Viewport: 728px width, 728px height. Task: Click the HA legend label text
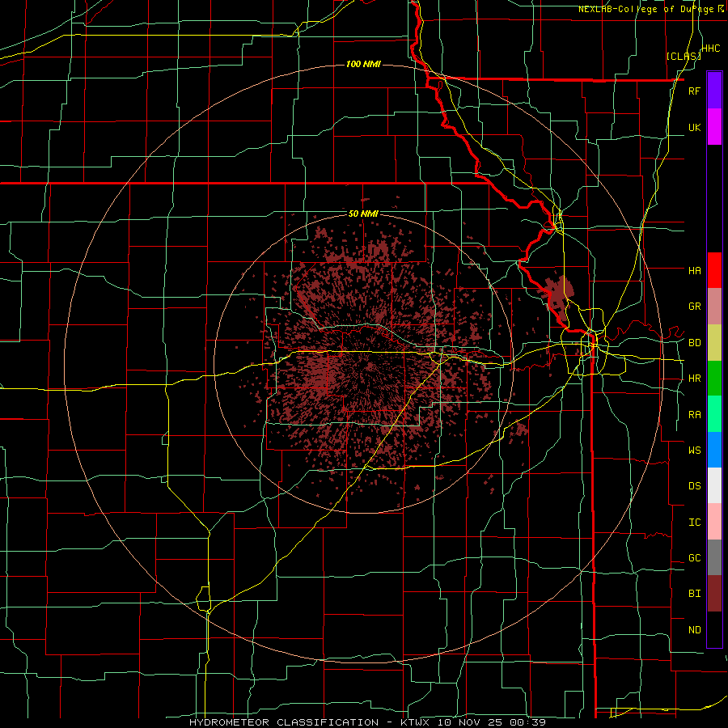pyautogui.click(x=694, y=270)
